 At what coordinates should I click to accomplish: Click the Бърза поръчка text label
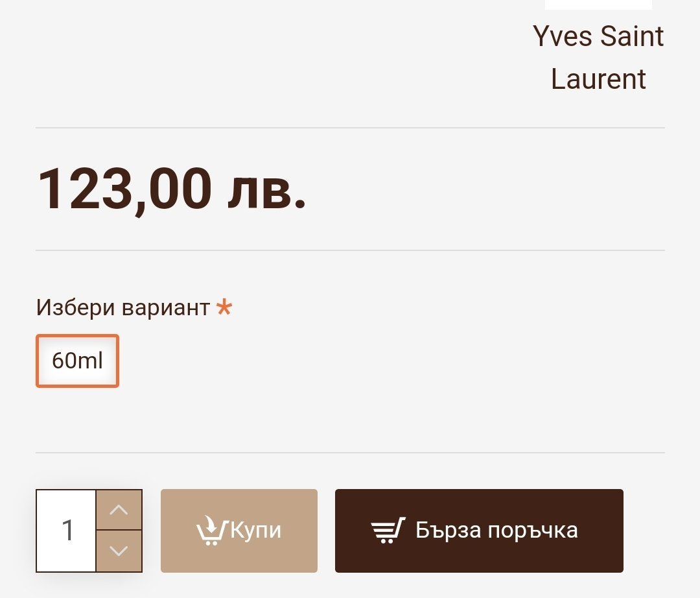coord(496,531)
